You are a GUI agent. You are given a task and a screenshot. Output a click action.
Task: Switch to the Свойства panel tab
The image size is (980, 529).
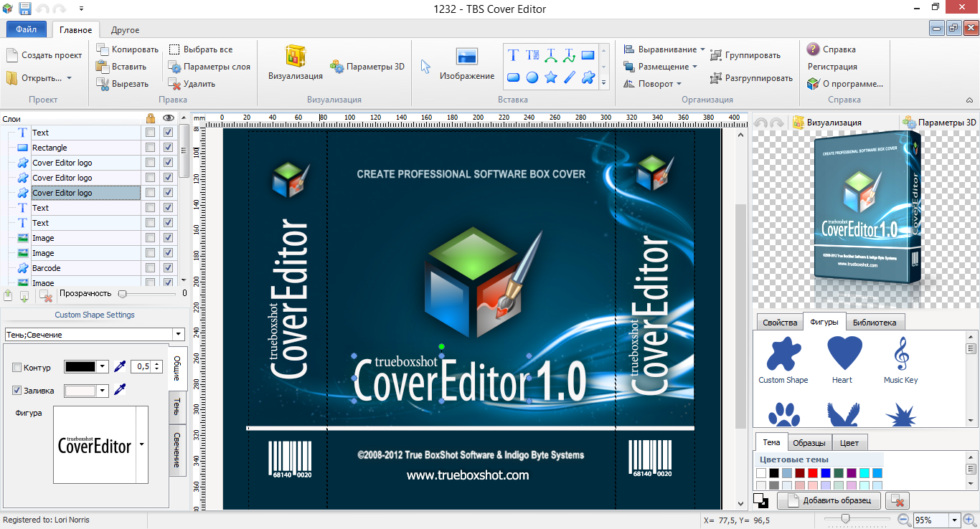[780, 323]
